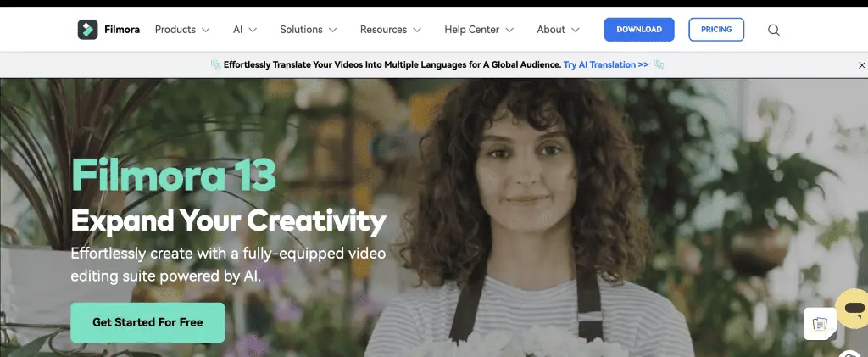Click the Filmora 13 hero heading
Screen dimensions: 868x357
click(173, 175)
